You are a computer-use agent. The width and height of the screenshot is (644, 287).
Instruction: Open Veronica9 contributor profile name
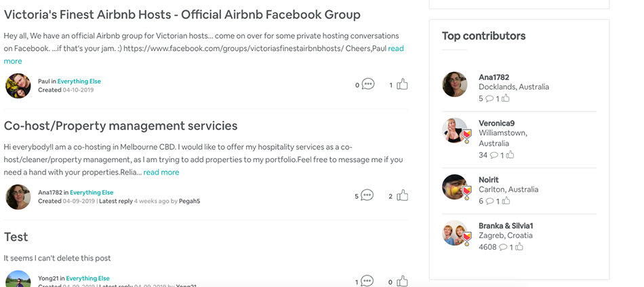(496, 123)
